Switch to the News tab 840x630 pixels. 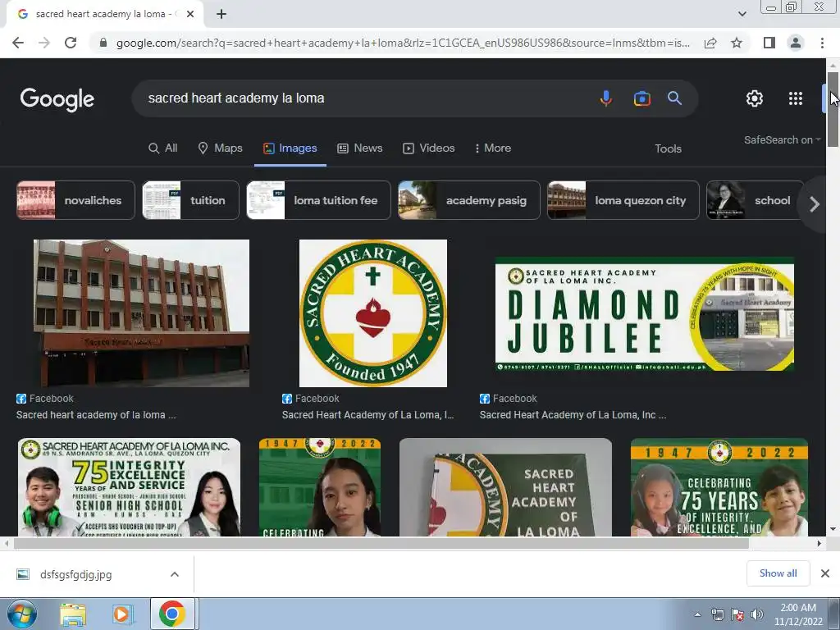click(359, 148)
